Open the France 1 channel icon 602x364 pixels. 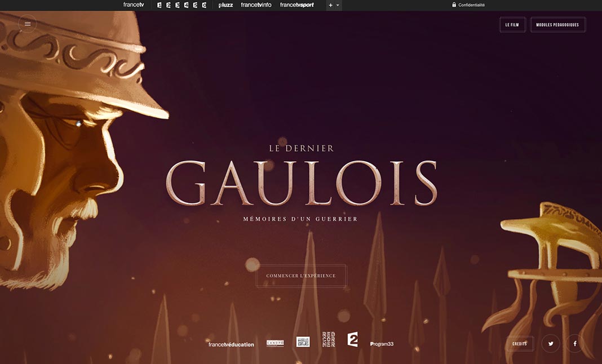[x=160, y=5]
